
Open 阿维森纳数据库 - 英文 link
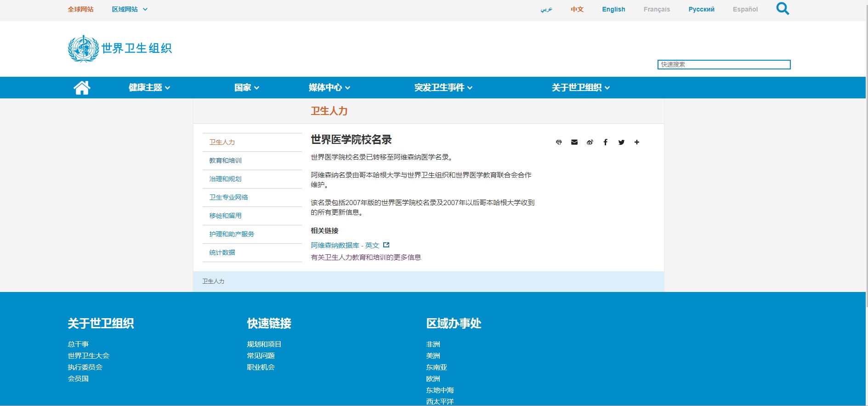pyautogui.click(x=345, y=245)
